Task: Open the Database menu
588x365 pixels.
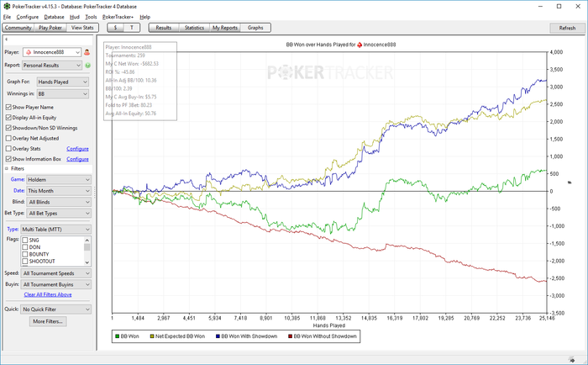Action: (54, 17)
